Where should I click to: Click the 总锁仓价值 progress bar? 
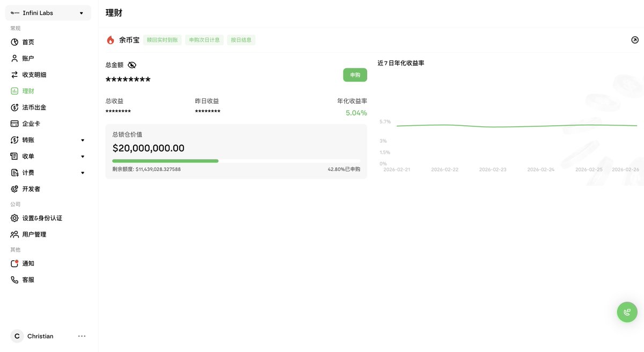236,161
